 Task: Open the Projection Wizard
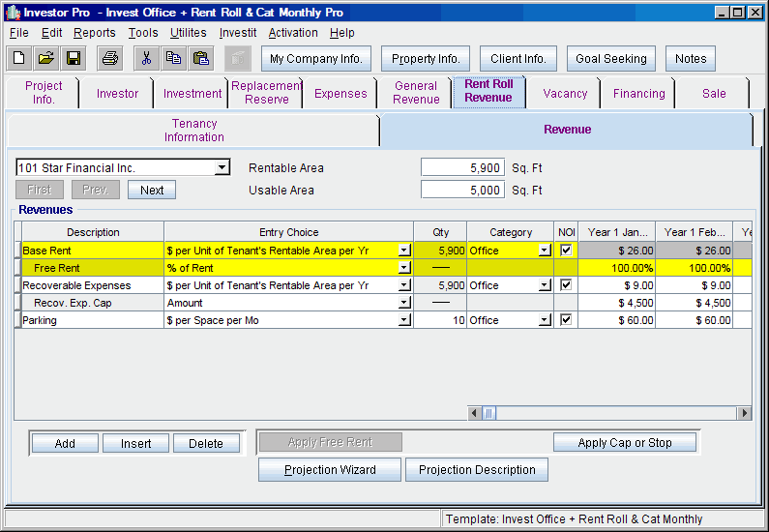[x=330, y=470]
